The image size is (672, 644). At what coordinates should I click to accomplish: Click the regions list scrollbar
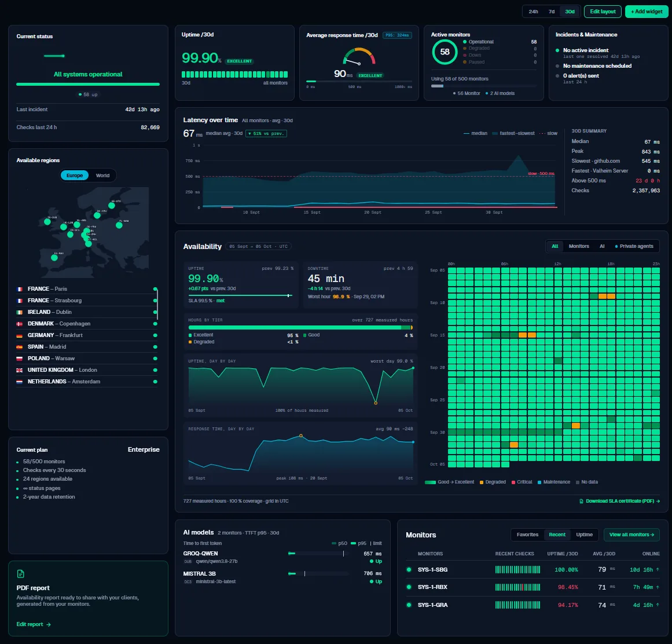(157, 304)
